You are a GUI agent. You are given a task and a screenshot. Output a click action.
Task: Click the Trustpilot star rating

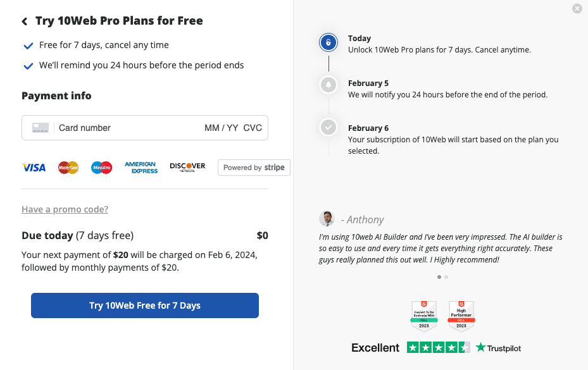pos(438,348)
